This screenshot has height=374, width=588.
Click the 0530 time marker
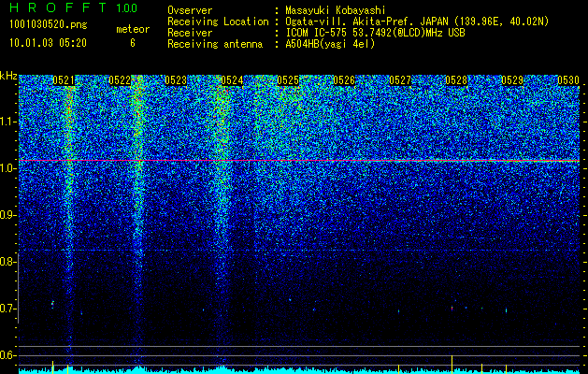(x=568, y=80)
